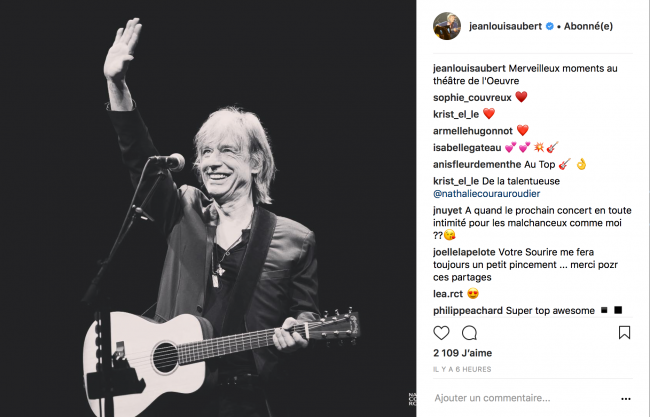Open jeanlouisaubert's profile picture avatar
This screenshot has width=650, height=417.
tap(446, 26)
